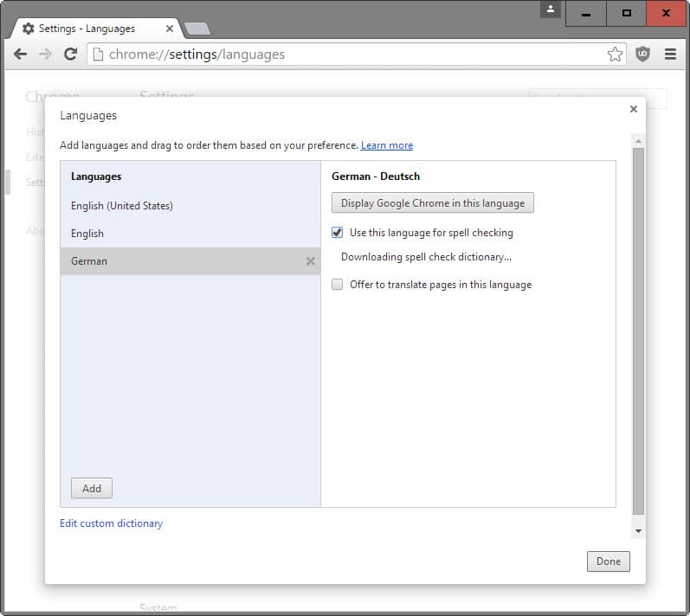Click the user profile icon in title bar

pos(550,10)
